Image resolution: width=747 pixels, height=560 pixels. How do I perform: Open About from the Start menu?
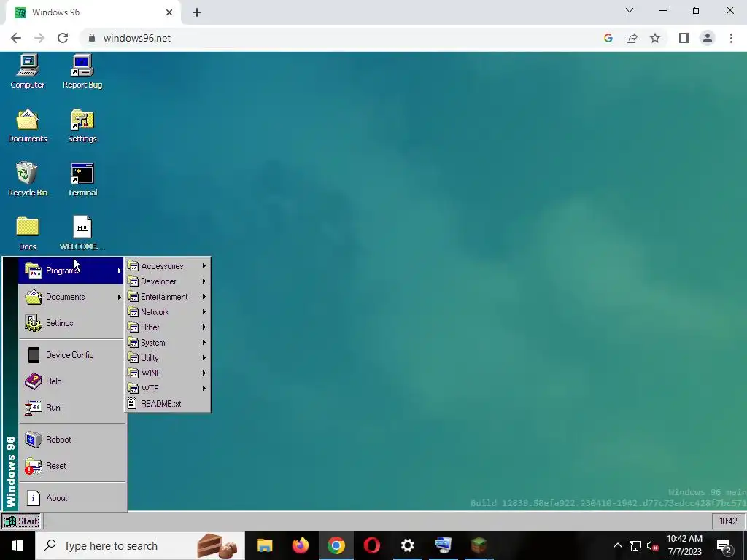[71, 497]
